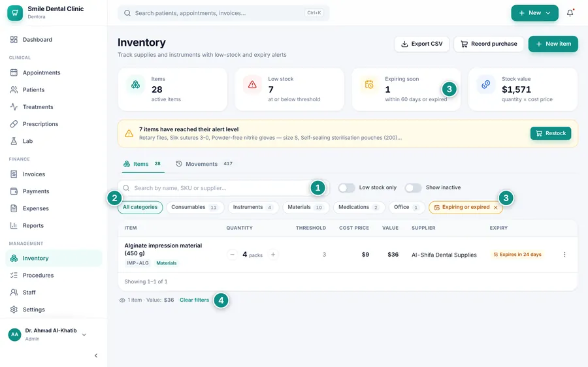Click the New item button
The image size is (588, 367).
[553, 44]
